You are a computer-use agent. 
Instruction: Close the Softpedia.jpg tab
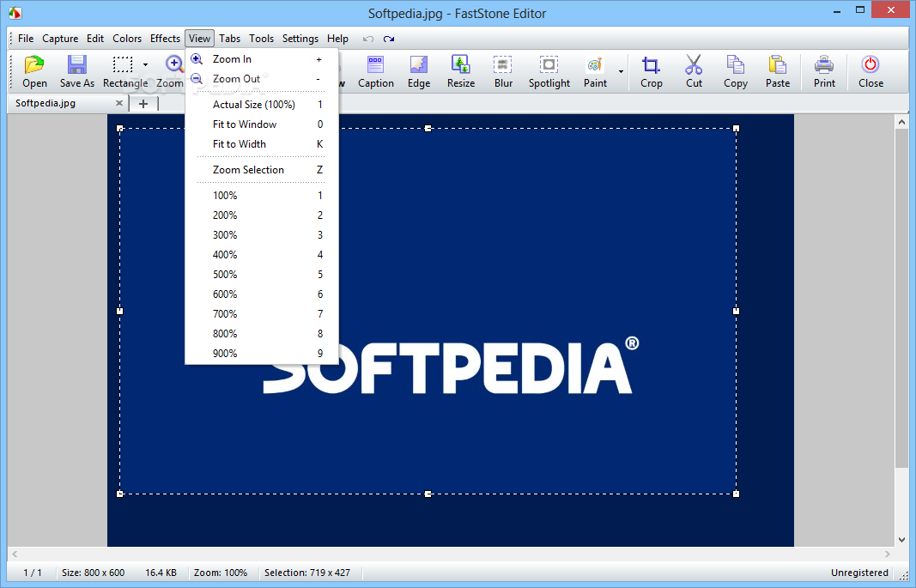point(119,103)
